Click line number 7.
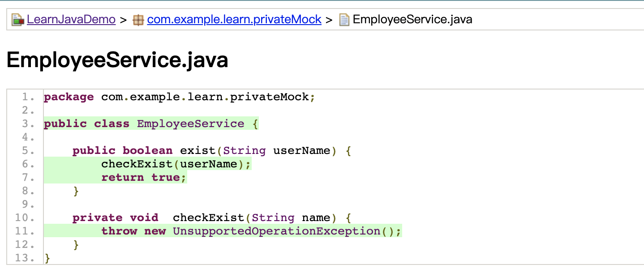The width and height of the screenshot is (644, 273). [x=28, y=178]
